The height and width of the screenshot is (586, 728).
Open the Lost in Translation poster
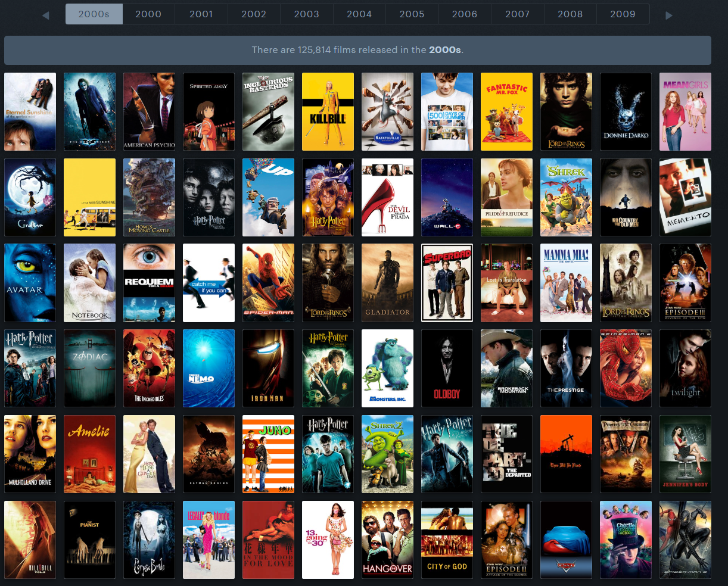point(506,283)
